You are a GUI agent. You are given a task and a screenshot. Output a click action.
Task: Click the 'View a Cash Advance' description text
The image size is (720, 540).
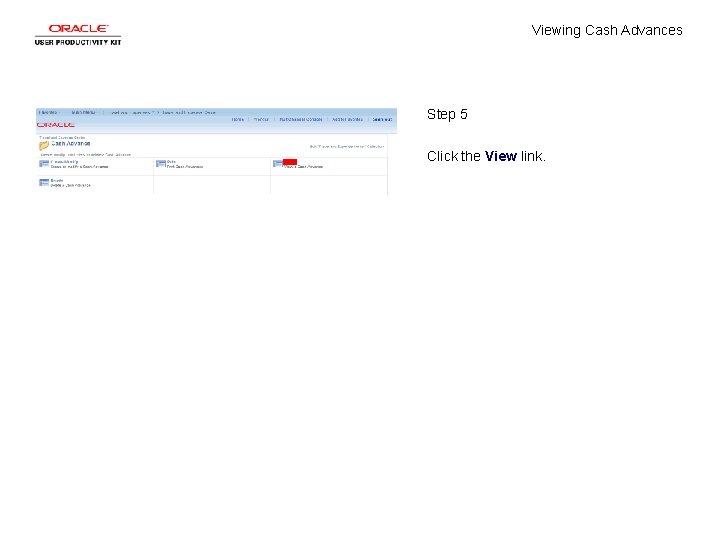click(304, 167)
